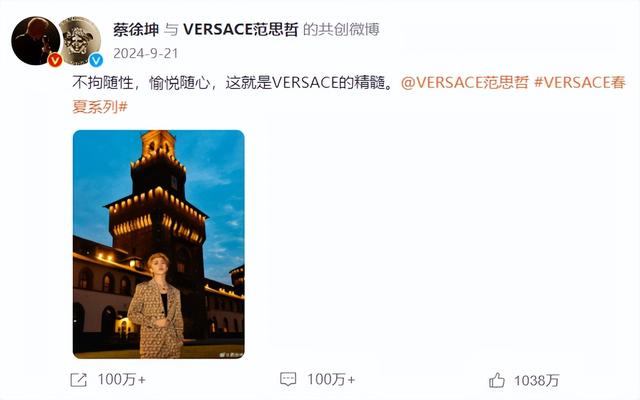The height and width of the screenshot is (400, 640).
Task: Follow the orange @VERSACE范思哲 mention
Action: [x=464, y=83]
